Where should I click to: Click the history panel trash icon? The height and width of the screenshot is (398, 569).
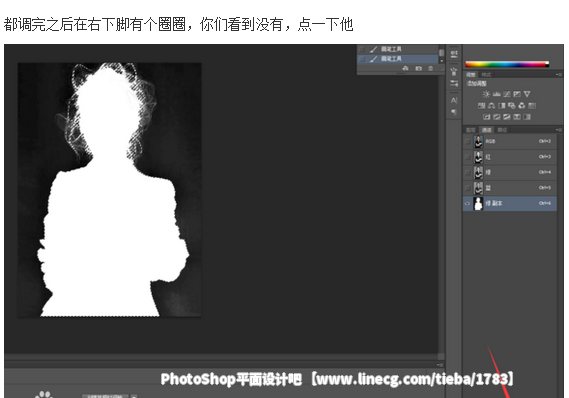pos(431,69)
